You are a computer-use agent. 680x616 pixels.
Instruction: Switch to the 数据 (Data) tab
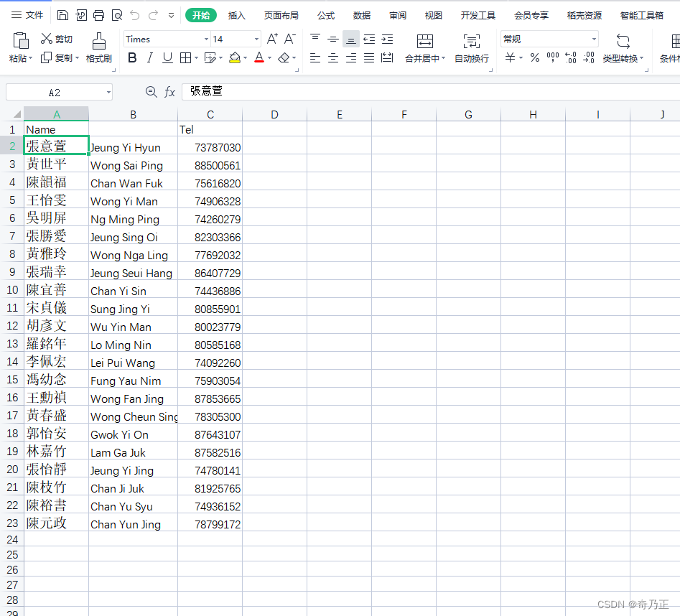pos(362,16)
